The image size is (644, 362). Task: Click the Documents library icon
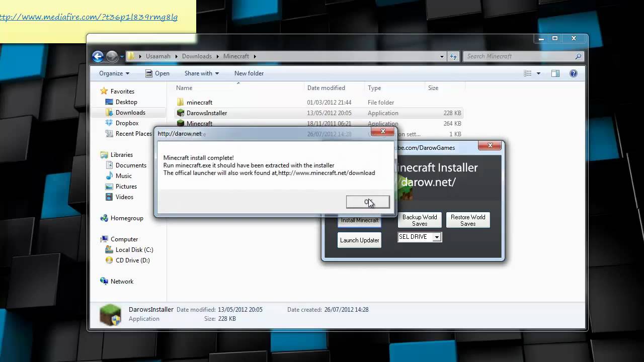pos(110,165)
